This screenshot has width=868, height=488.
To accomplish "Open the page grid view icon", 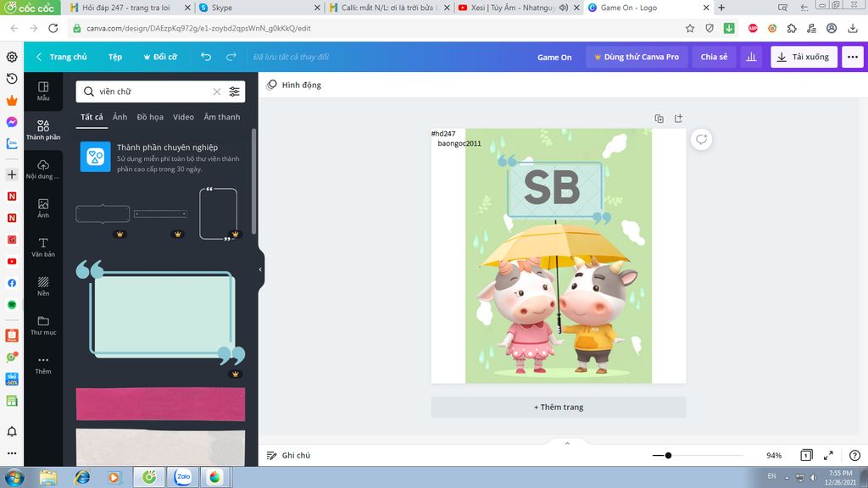I will click(x=806, y=455).
